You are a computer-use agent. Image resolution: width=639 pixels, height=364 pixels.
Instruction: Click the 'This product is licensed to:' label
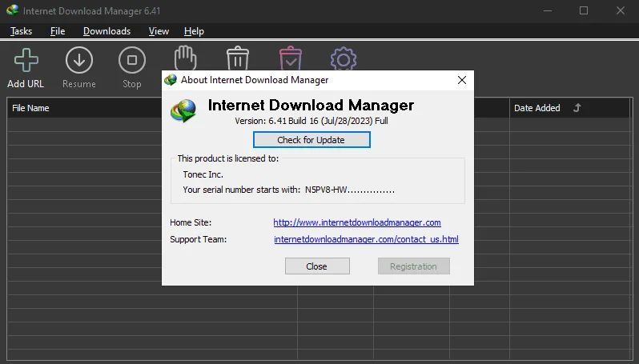click(227, 158)
